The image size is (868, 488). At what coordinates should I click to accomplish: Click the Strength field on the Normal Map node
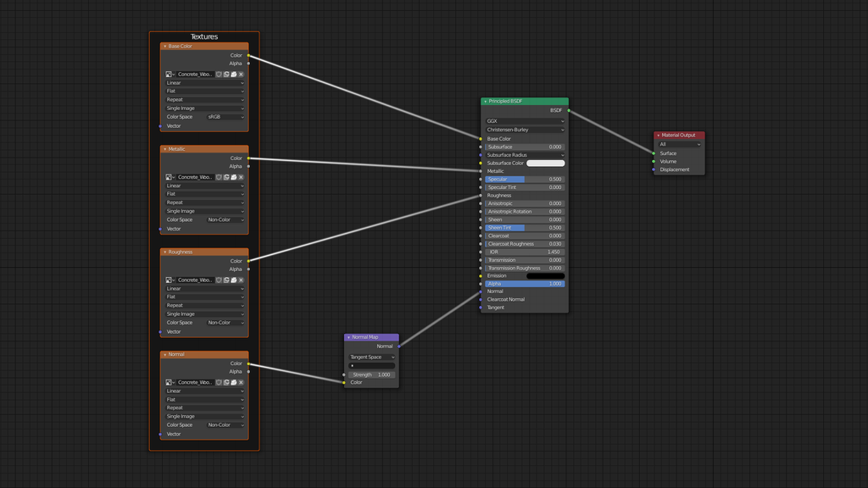[x=371, y=374]
